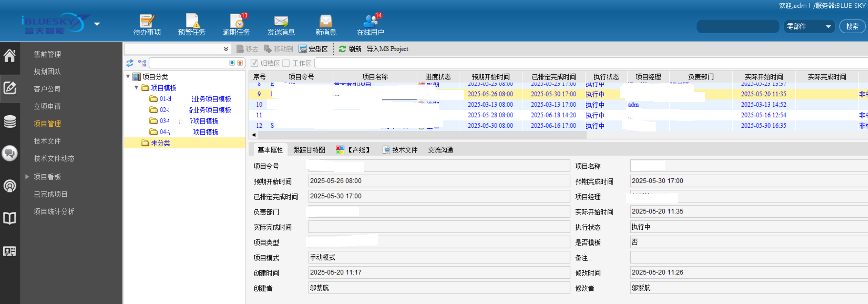Sort by the 进度状态 column header

point(438,77)
